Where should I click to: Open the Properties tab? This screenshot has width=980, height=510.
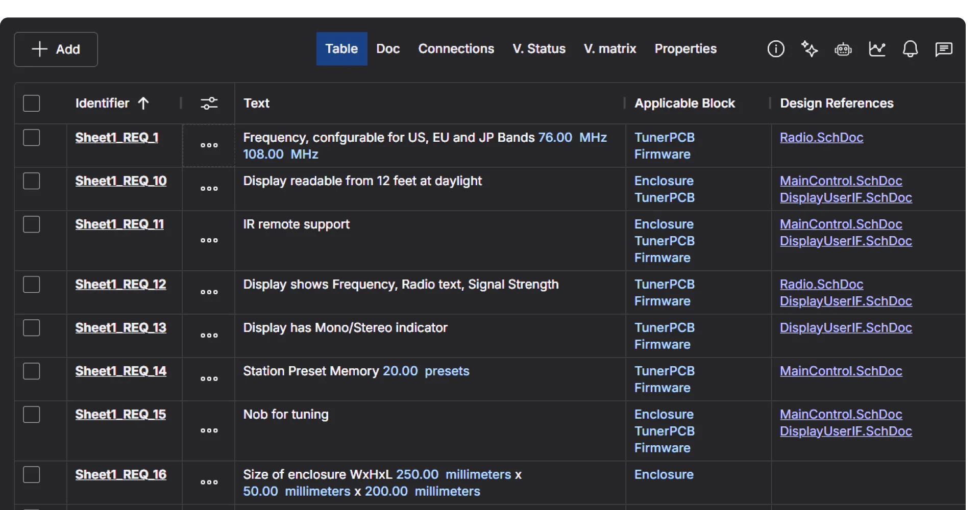(685, 49)
